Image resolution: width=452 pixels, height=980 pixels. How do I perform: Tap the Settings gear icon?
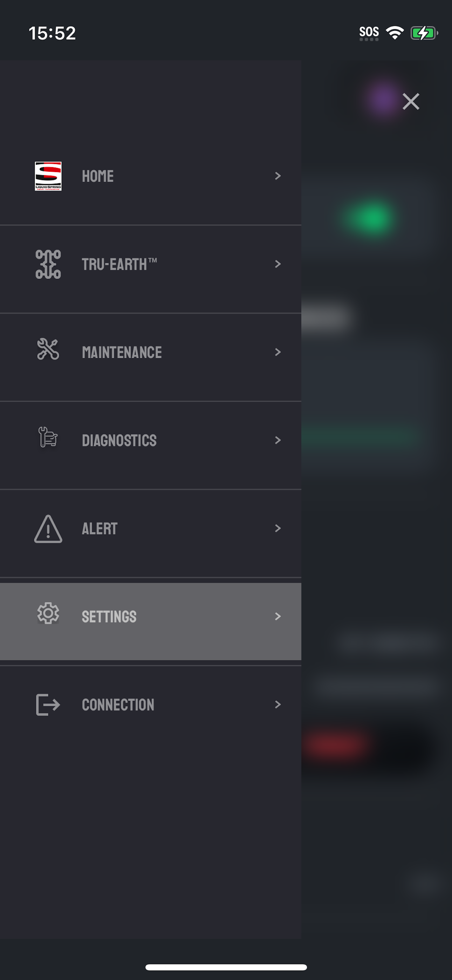(x=48, y=613)
